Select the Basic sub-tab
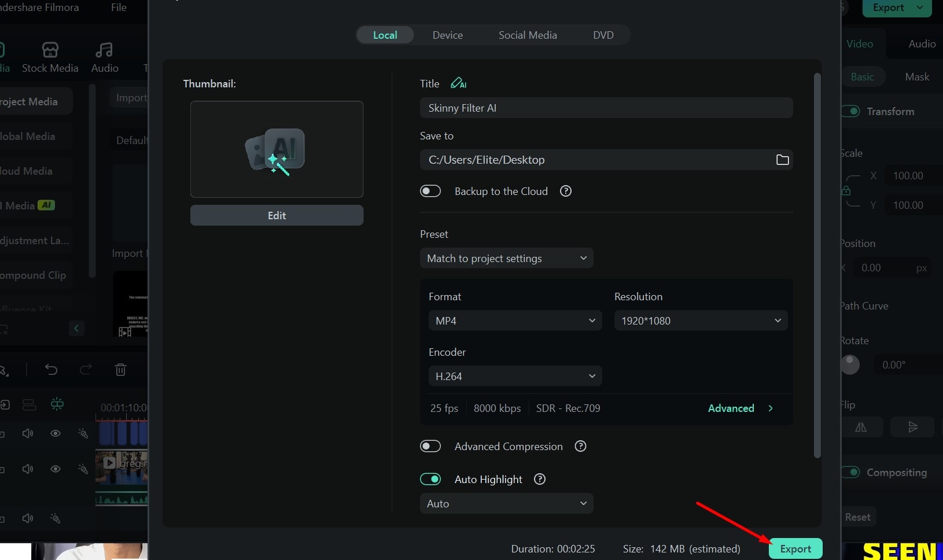943x560 pixels. (x=862, y=77)
